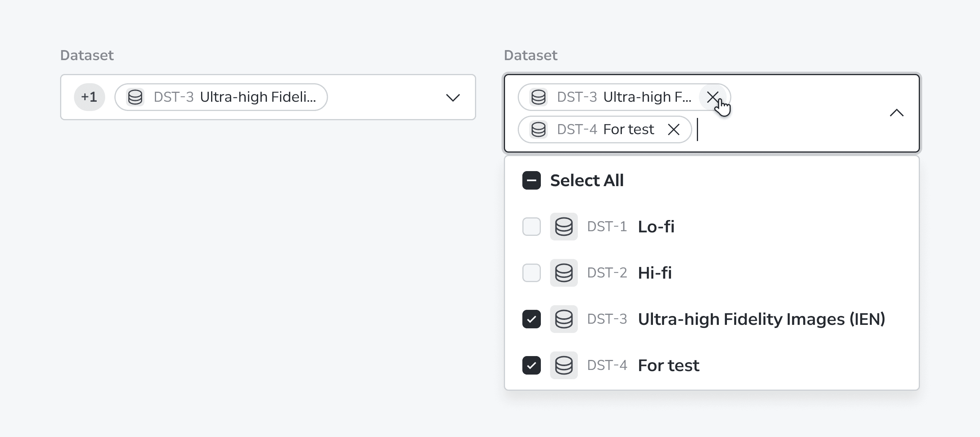Choose the Lo-fi option label
This screenshot has width=980, height=437.
(x=656, y=227)
